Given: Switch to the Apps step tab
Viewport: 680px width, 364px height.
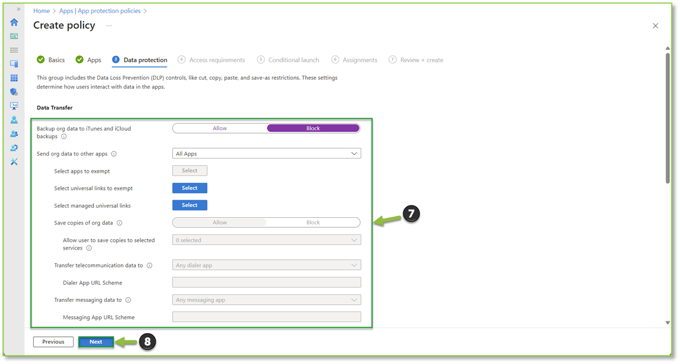Looking at the screenshot, I should click(x=88, y=60).
